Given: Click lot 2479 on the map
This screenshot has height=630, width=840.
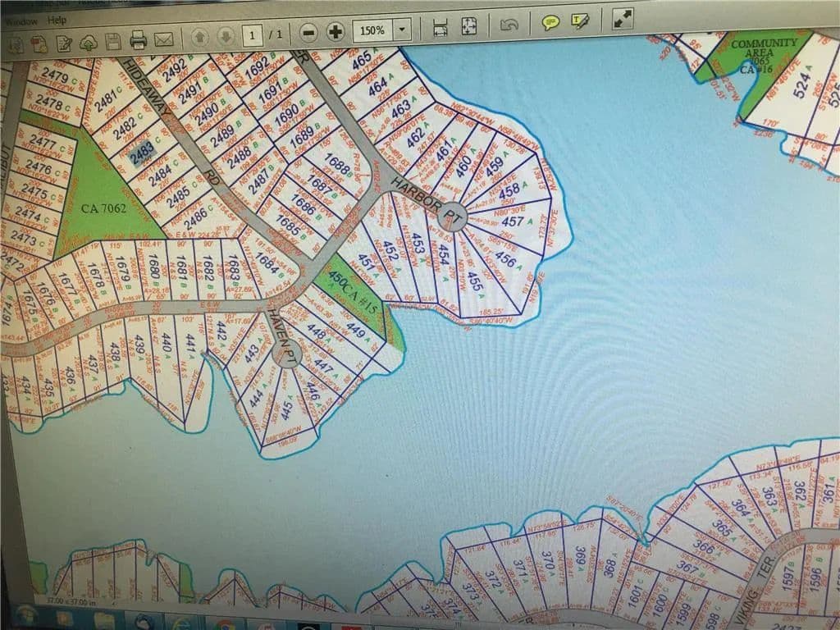Looking at the screenshot, I should 55,76.
